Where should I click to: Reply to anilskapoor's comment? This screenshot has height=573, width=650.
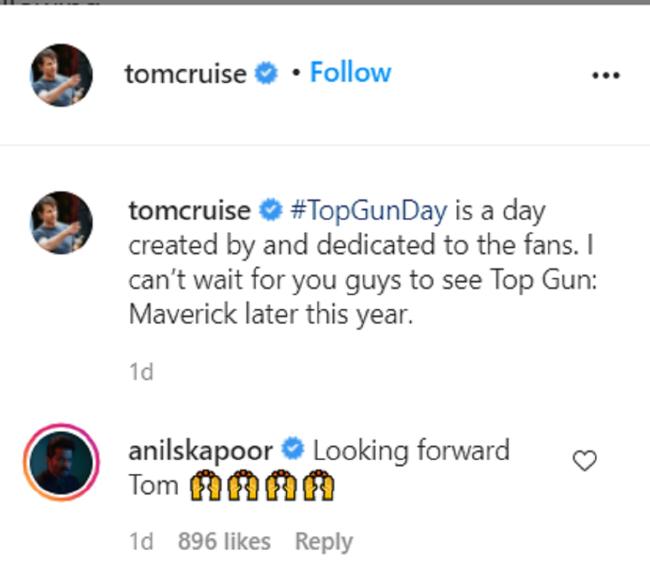coord(323,541)
